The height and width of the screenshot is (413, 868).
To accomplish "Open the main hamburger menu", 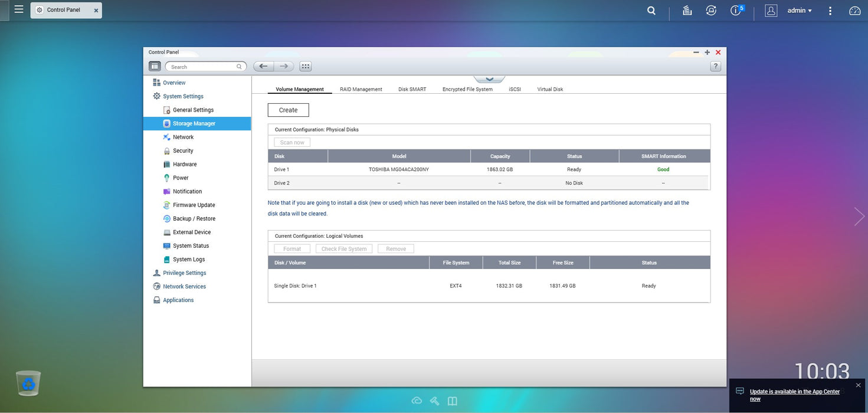I will pyautogui.click(x=19, y=10).
